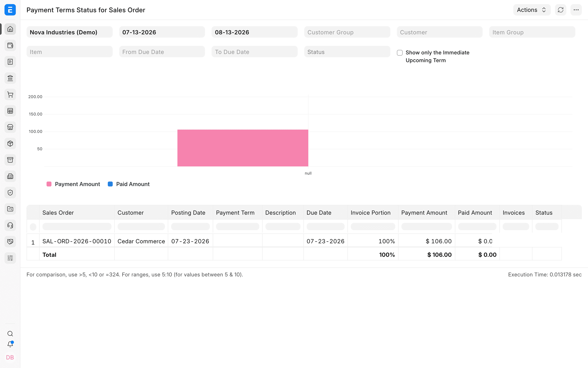Click the Sales Order column header
Screen dimensions: 588x368
pos(77,212)
